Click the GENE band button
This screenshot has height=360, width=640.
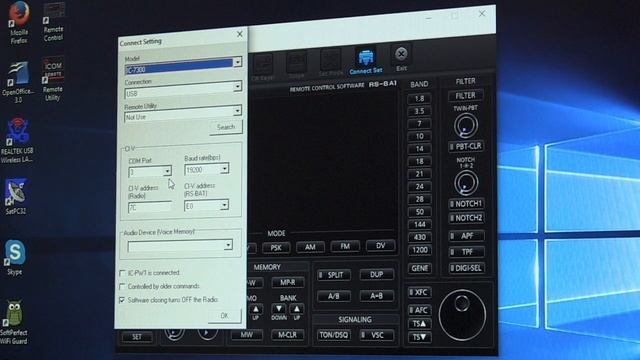(419, 268)
